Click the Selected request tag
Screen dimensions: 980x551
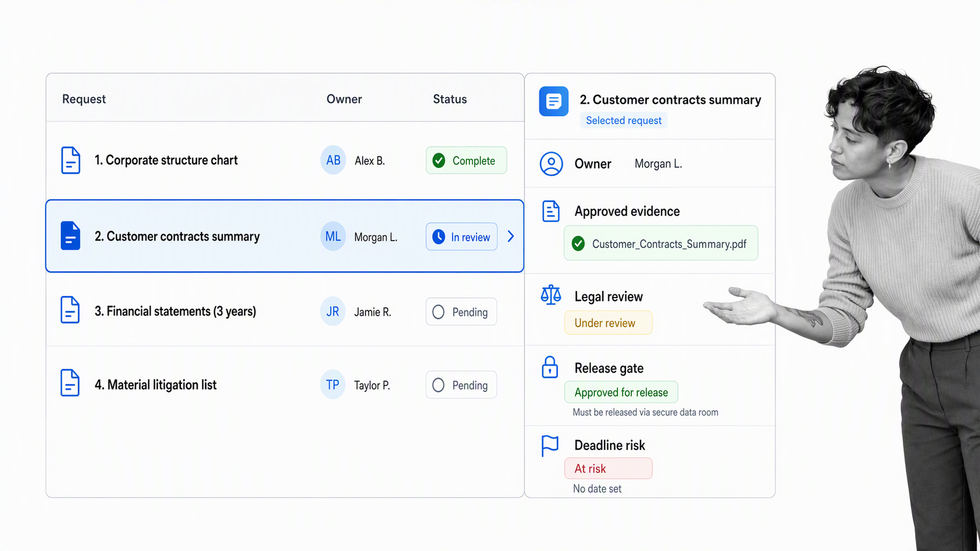coord(624,120)
